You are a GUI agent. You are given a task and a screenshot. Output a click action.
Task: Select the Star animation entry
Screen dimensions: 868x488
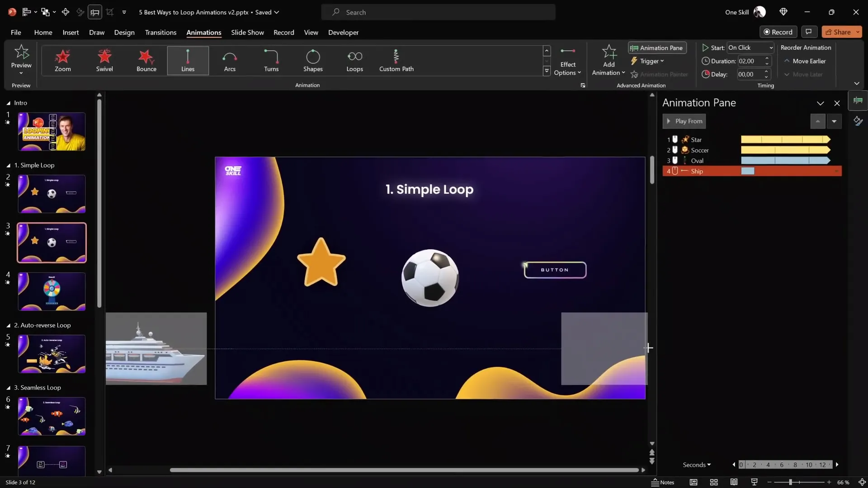[752, 140]
